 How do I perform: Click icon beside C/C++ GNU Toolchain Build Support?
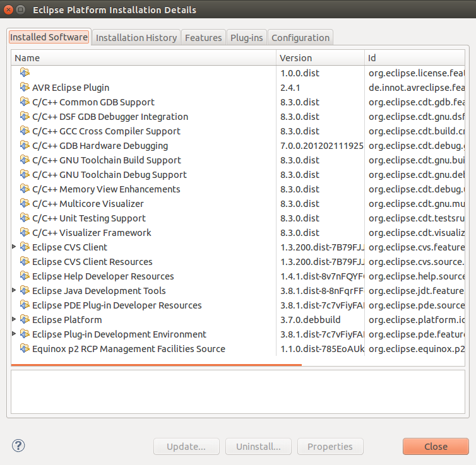tap(25, 160)
